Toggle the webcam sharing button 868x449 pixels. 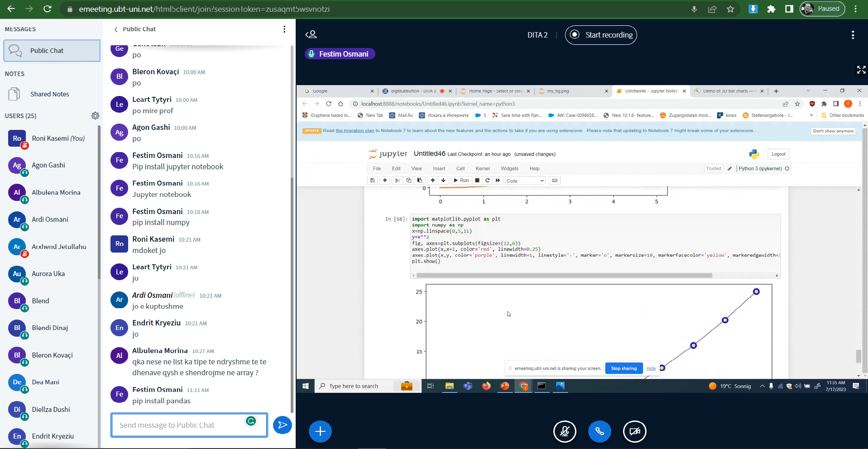pyautogui.click(x=634, y=431)
